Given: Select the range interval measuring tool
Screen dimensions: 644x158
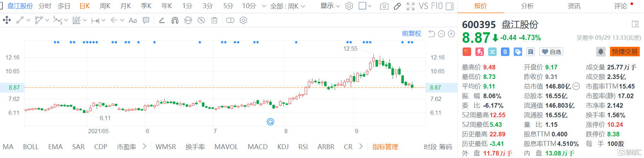Looking at the screenshot, I should (x=95, y=21).
